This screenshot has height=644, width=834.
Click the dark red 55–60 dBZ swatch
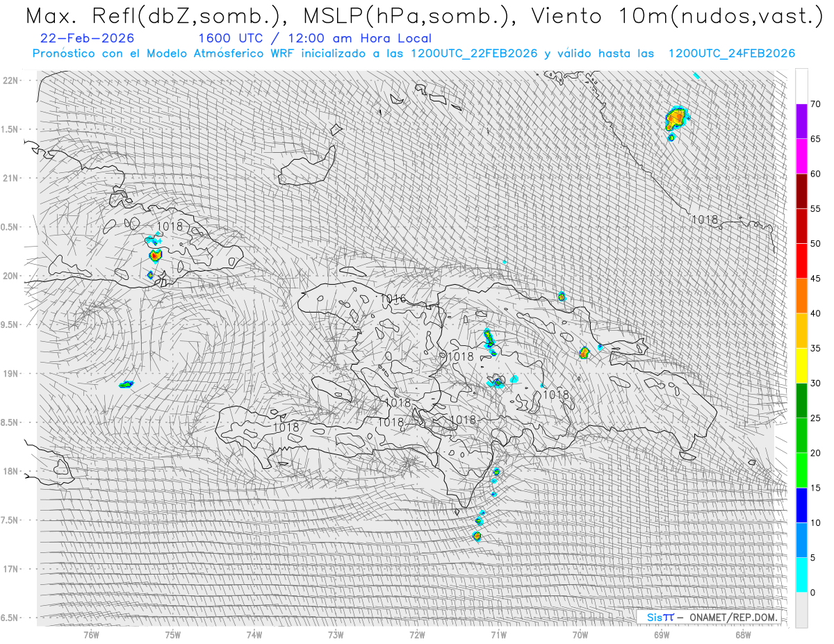[x=801, y=191]
